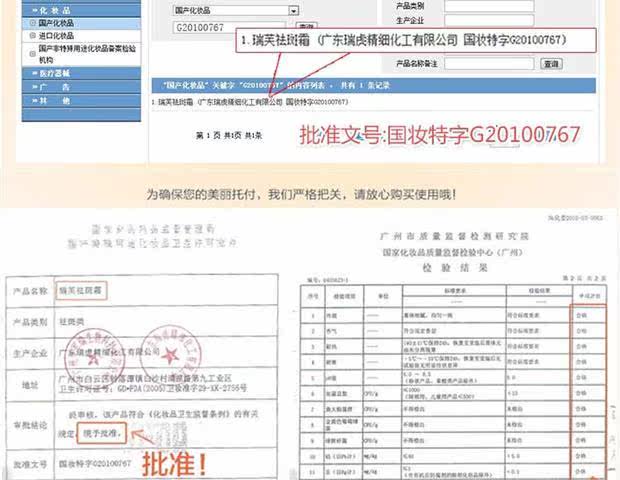Expand the 医疗器械 sidebar section
The height and width of the screenshot is (480, 620).
tap(81, 73)
